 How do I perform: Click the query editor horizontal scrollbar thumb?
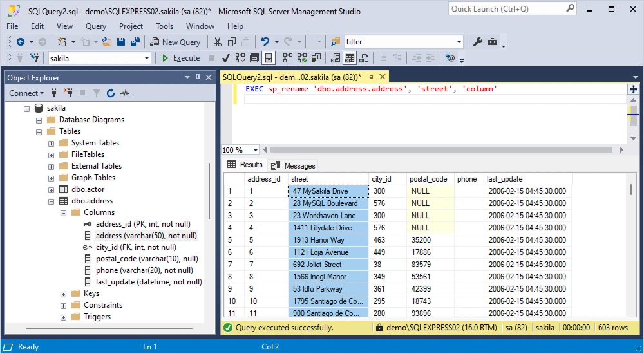click(x=441, y=150)
